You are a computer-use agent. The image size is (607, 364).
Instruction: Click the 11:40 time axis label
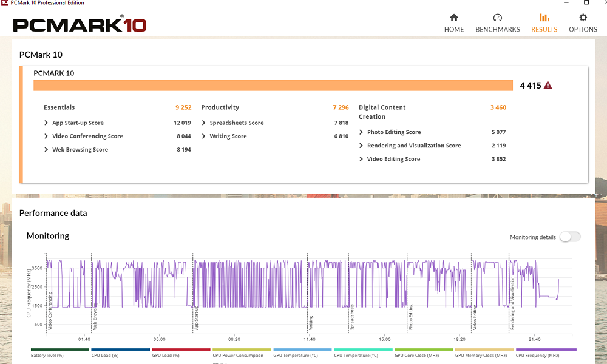click(310, 339)
